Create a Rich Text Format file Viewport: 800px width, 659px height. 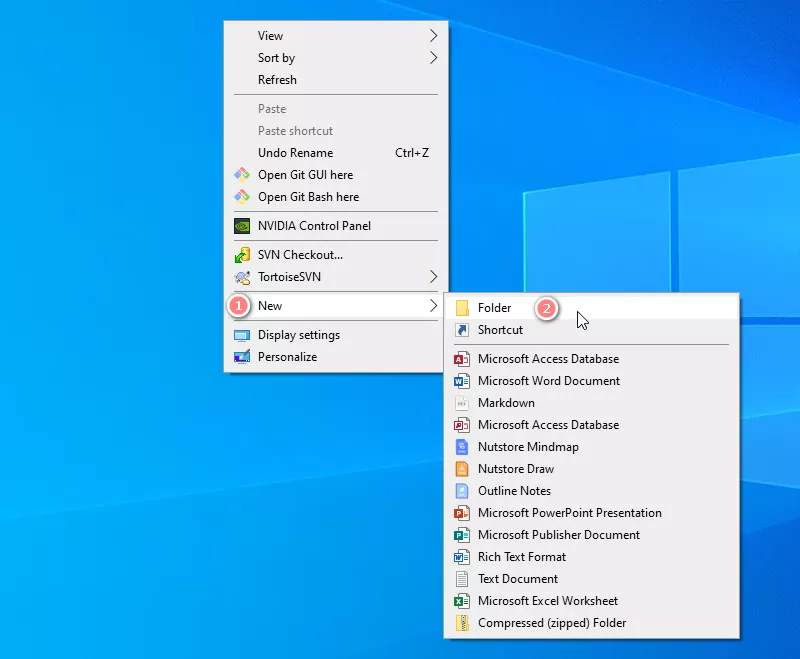[x=591, y=557]
